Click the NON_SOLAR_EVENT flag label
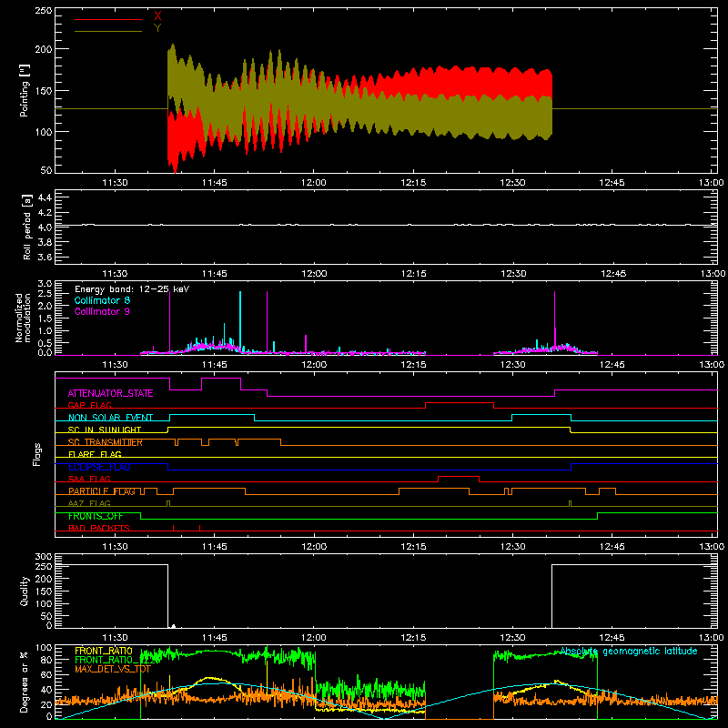The image size is (728, 728). tap(110, 418)
